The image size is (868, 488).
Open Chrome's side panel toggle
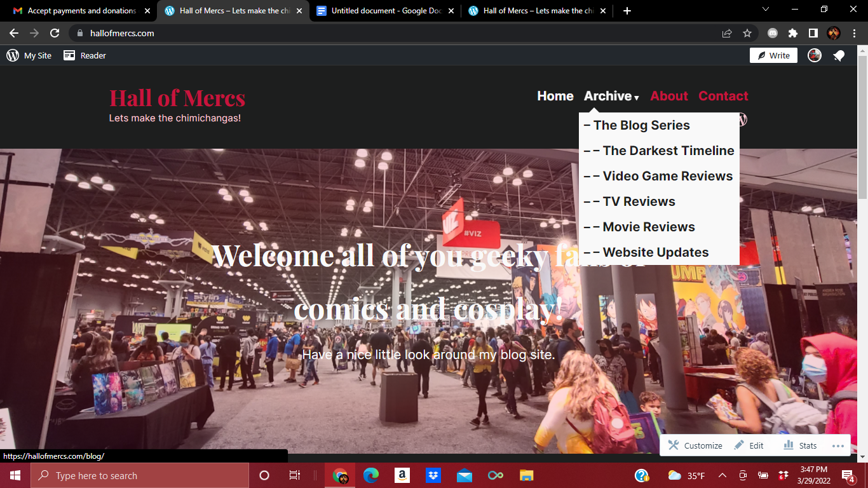pos(814,32)
